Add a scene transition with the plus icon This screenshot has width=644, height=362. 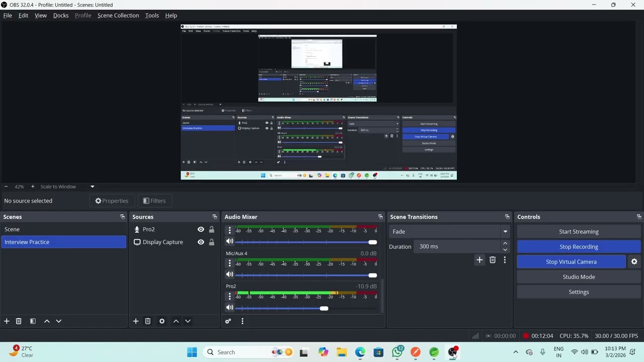pos(479,260)
